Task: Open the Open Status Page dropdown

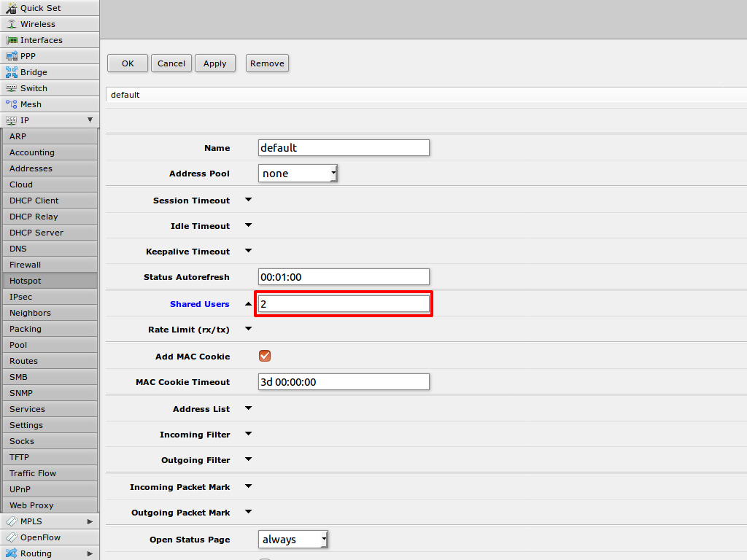Action: [x=293, y=540]
